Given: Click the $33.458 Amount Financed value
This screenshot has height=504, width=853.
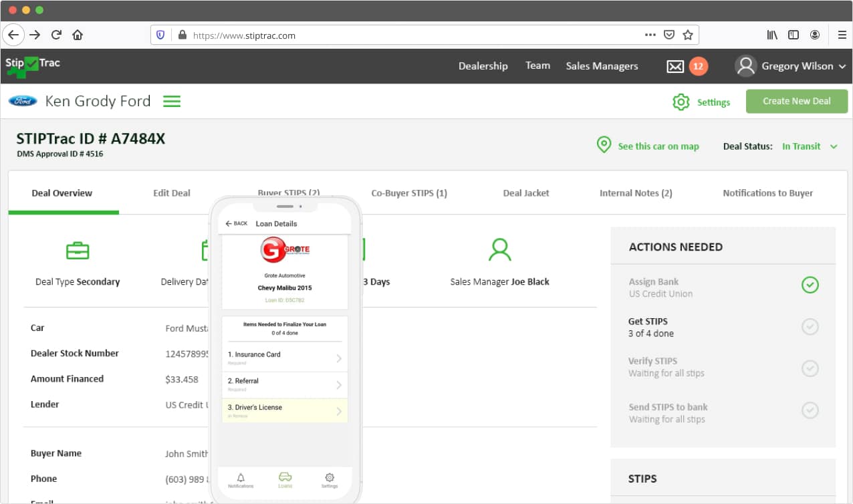Looking at the screenshot, I should click(x=182, y=379).
